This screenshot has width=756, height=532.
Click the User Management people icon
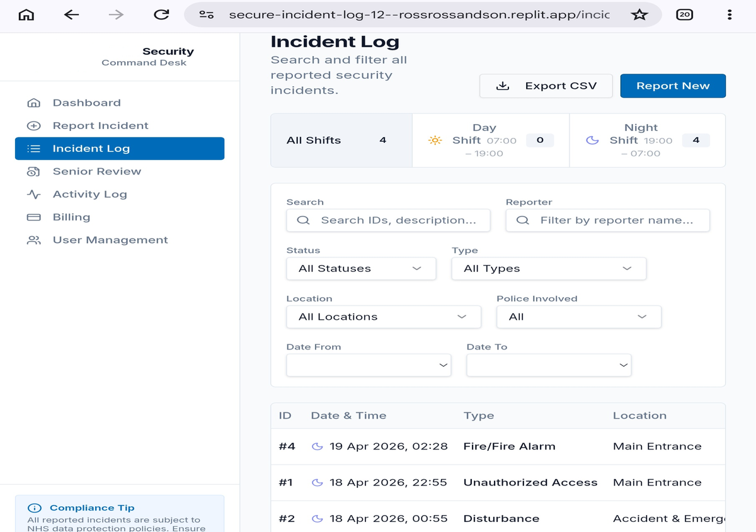[34, 240]
